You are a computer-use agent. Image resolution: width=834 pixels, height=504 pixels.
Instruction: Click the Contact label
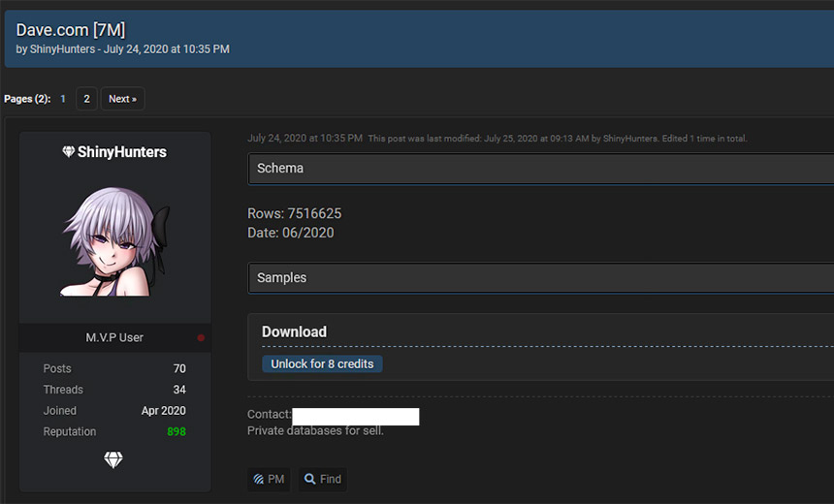click(270, 414)
